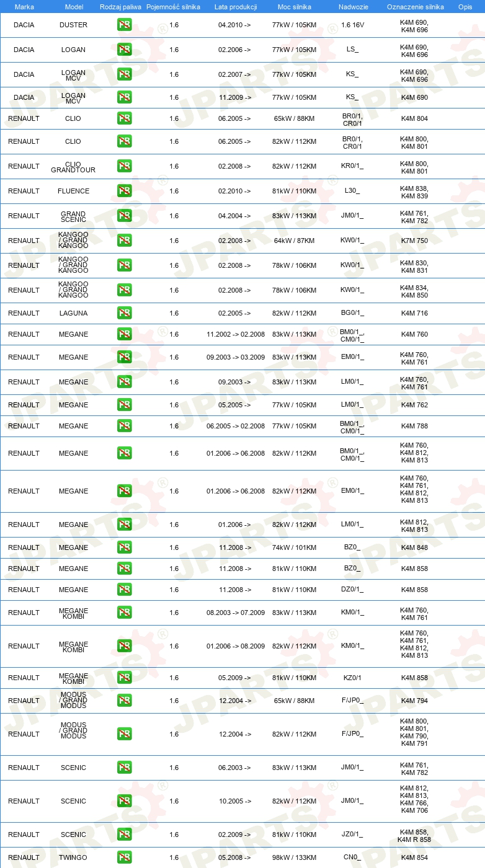
Task: Click the fuel icon for Scenic from 10.2005
Action: pyautogui.click(x=124, y=801)
